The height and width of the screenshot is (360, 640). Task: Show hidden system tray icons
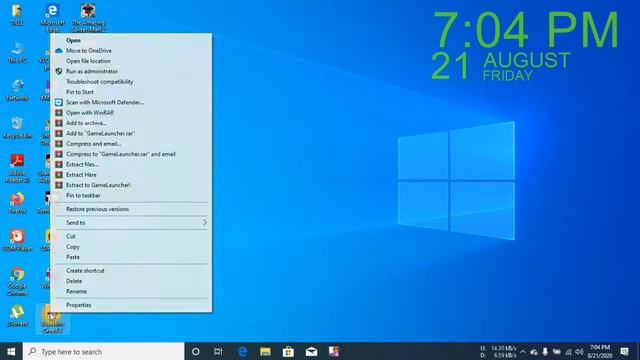point(523,351)
